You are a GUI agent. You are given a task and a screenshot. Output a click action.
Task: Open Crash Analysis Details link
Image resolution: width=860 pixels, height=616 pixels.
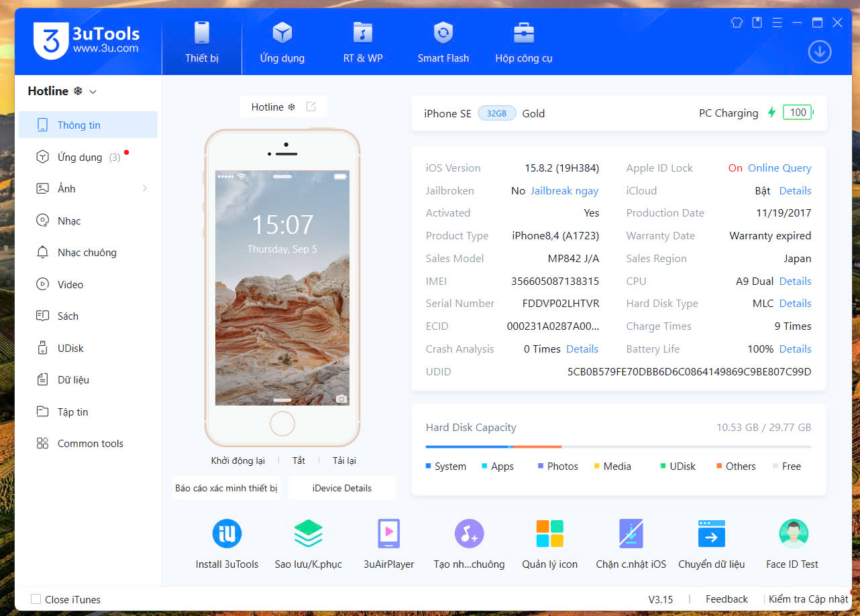[582, 349]
